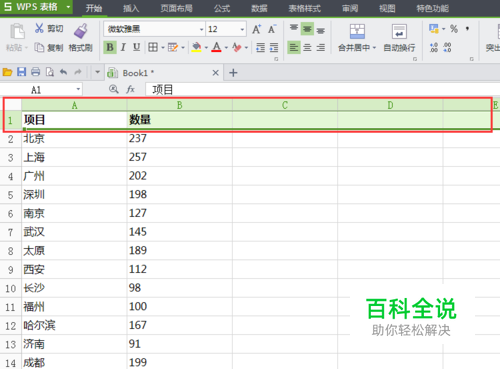Select the column B header

pos(180,105)
